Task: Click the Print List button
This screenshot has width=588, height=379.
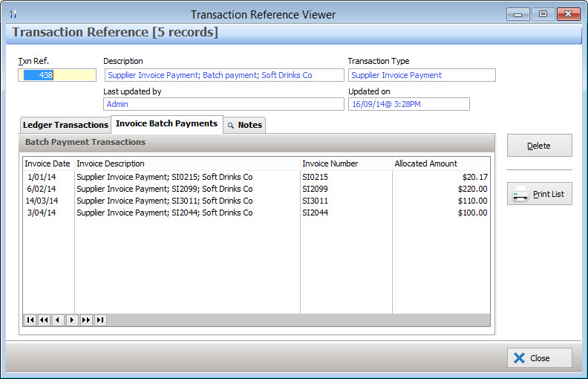Action: (x=539, y=194)
